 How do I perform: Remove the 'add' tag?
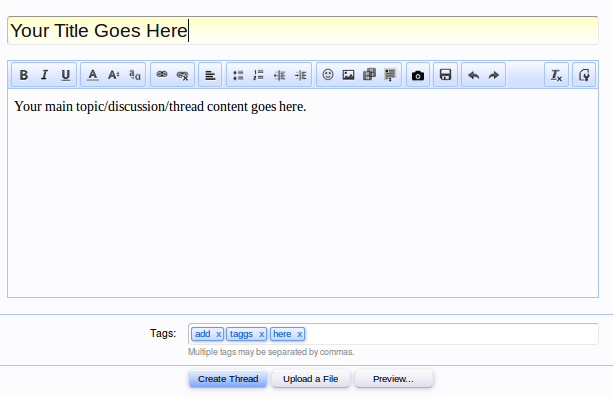(219, 334)
